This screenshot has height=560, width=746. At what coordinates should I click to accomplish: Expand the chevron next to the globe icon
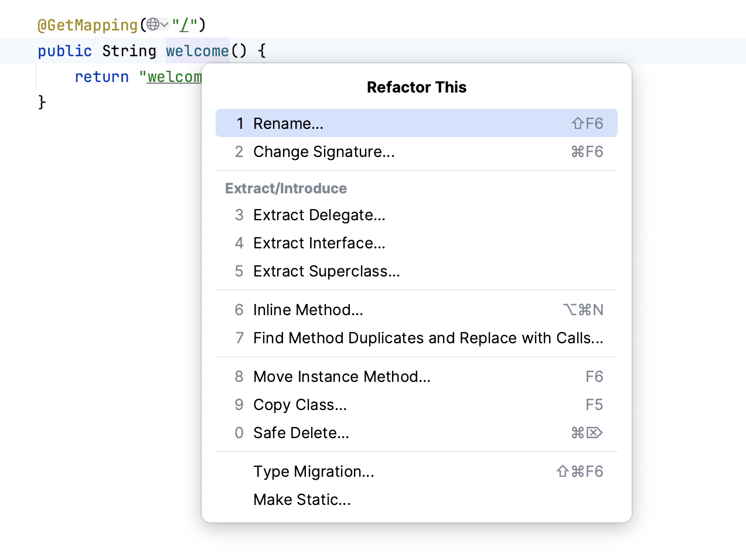[163, 26]
